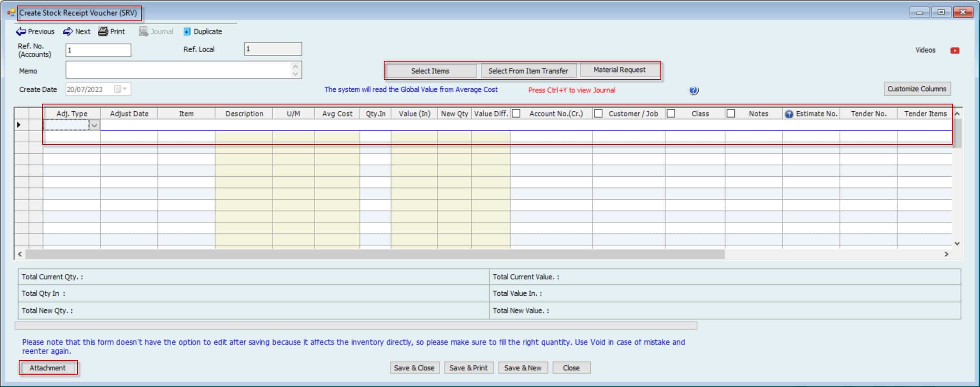This screenshot has width=980, height=387.
Task: Click the New Qty column header
Action: pyautogui.click(x=454, y=113)
